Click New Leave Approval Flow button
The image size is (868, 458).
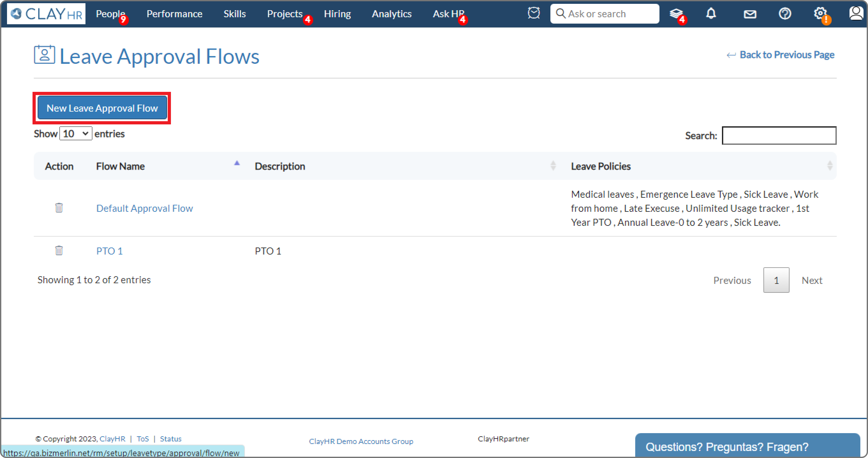click(102, 108)
